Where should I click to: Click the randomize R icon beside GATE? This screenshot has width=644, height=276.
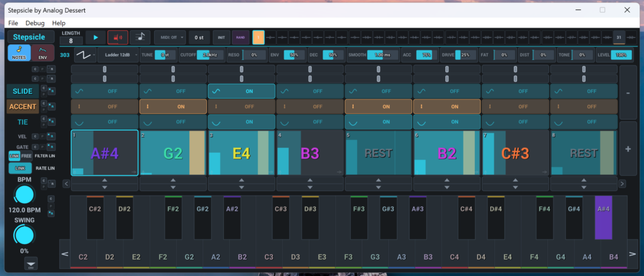52,146
